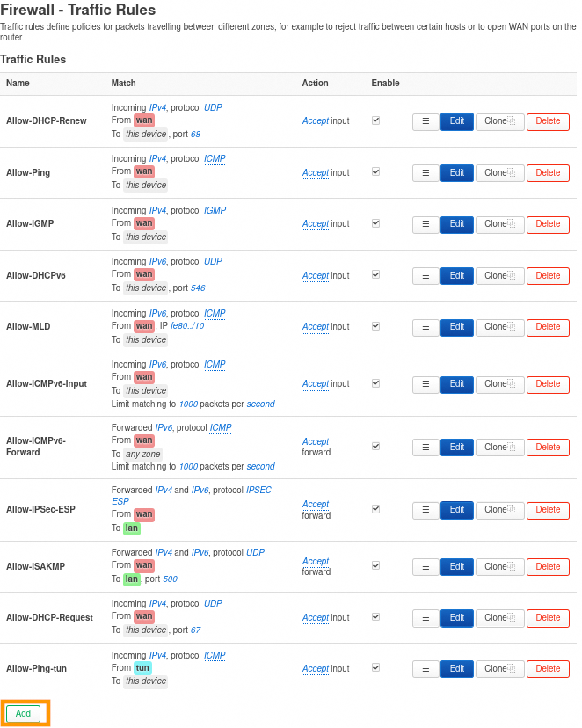Open the Accept action link for Allow-MLD

pos(316,327)
